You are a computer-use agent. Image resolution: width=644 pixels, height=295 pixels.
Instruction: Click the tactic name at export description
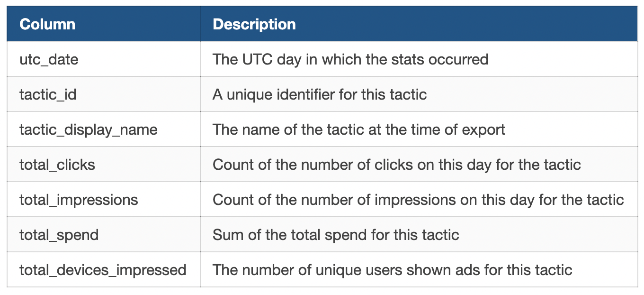click(419, 129)
